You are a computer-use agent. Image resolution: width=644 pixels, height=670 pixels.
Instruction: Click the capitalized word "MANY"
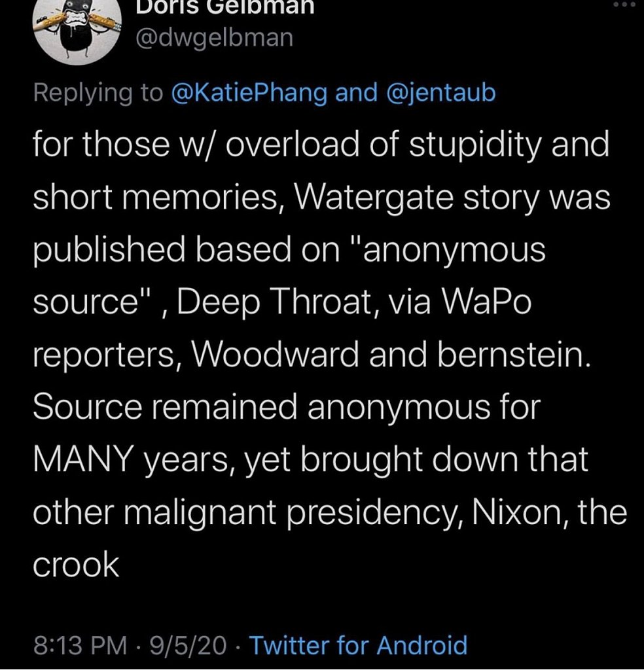[x=83, y=461]
